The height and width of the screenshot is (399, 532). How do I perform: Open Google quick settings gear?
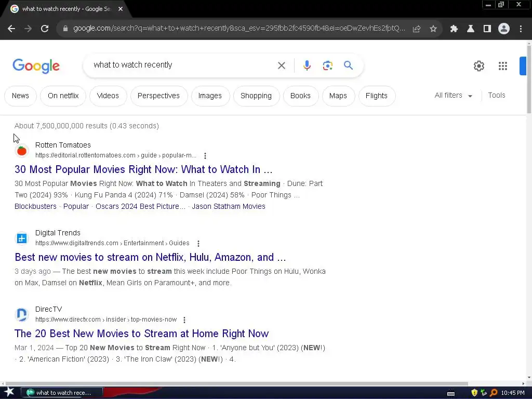click(478, 66)
